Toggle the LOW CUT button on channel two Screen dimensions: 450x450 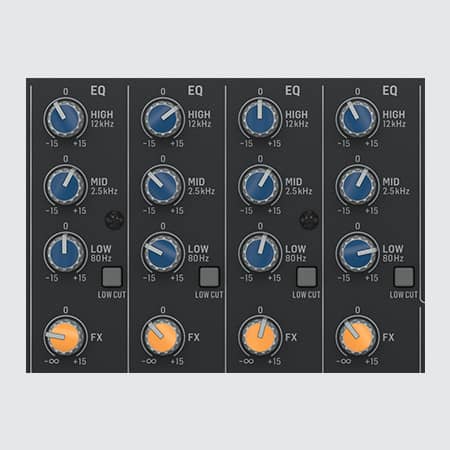point(209,277)
